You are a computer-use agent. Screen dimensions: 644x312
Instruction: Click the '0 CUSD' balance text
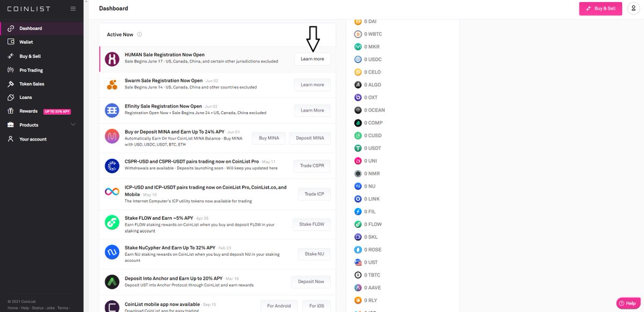click(372, 136)
